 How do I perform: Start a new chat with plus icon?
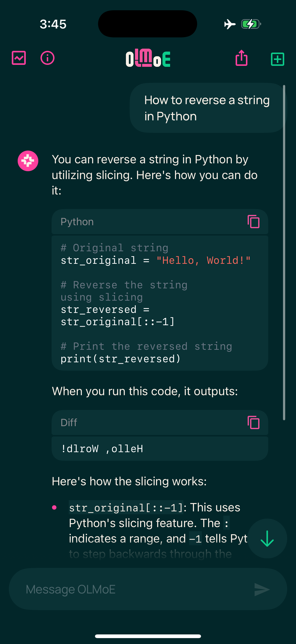tap(278, 59)
